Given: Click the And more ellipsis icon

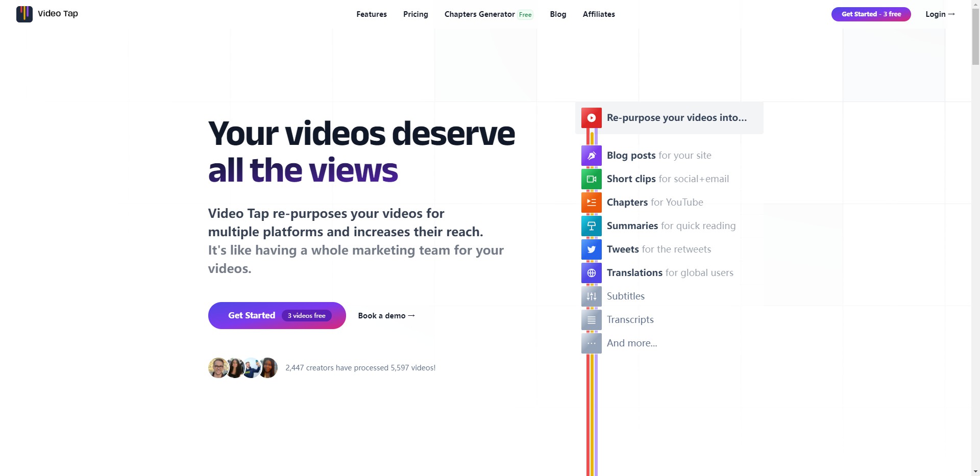Looking at the screenshot, I should click(591, 343).
